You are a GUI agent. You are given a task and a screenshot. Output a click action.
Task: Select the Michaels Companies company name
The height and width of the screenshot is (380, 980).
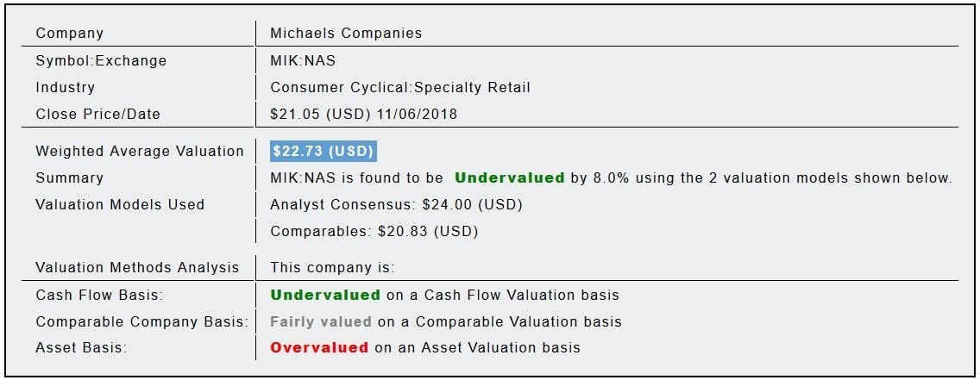346,34
